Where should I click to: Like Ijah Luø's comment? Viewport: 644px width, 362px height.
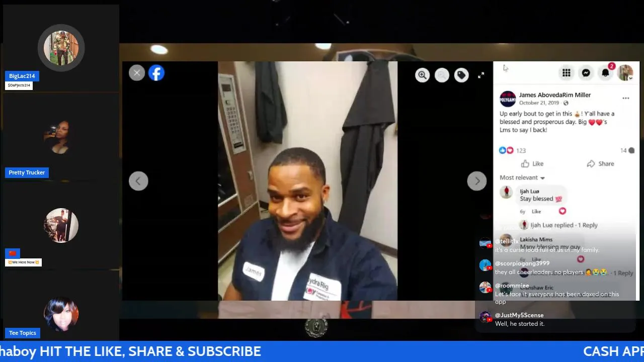coord(536,212)
